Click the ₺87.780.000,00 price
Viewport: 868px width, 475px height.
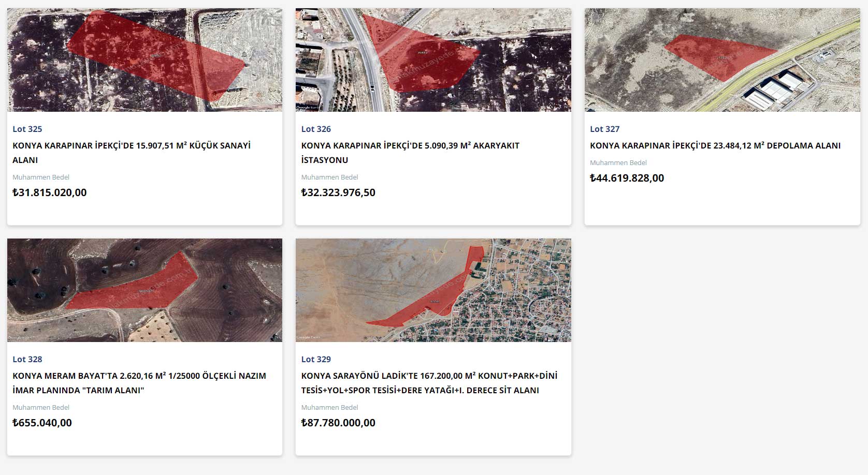pyautogui.click(x=338, y=423)
